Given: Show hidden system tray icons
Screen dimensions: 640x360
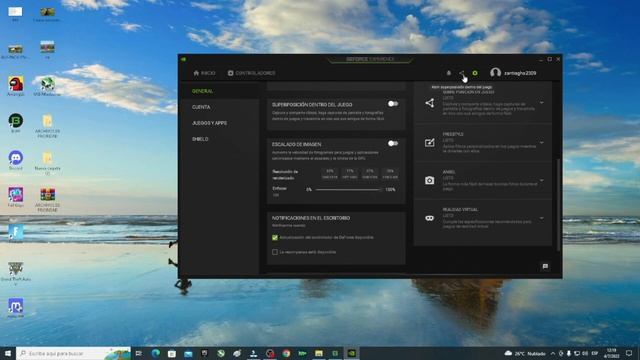Looking at the screenshot, I should pos(553,353).
